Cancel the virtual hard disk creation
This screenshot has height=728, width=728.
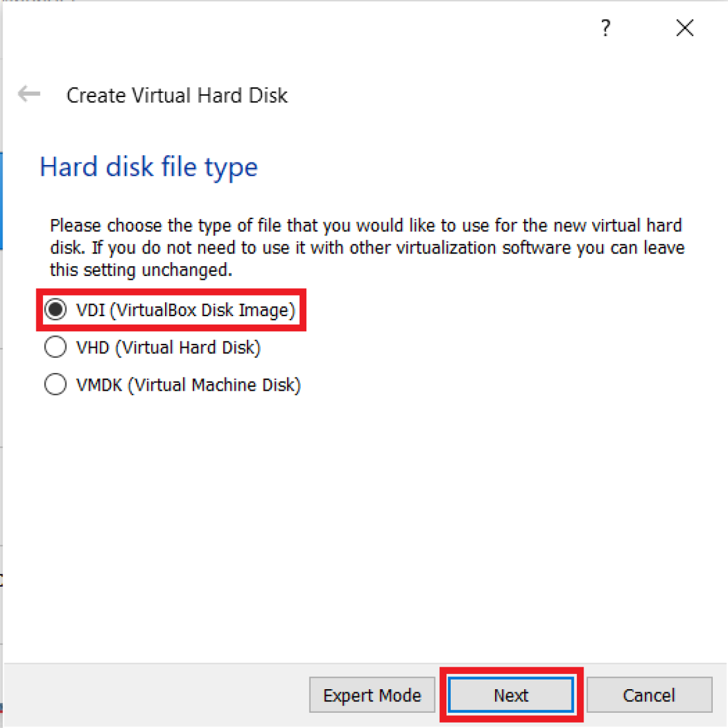[649, 695]
